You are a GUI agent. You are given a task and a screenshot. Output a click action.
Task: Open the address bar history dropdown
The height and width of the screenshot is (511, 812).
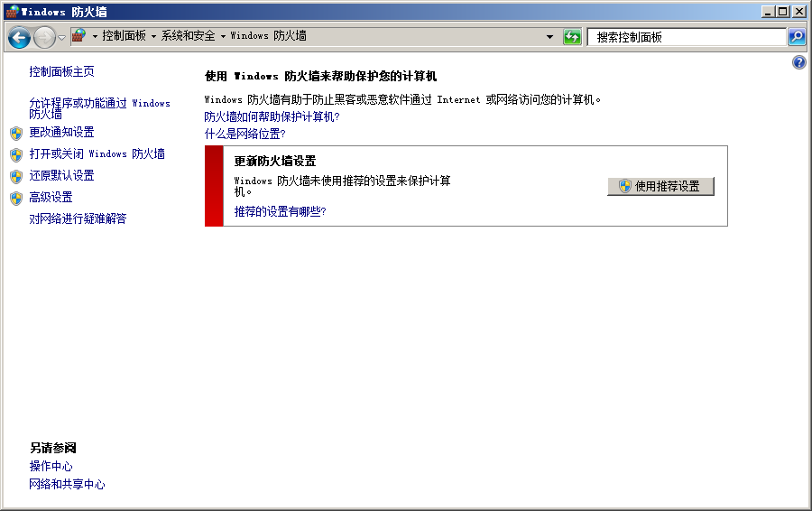(x=549, y=37)
